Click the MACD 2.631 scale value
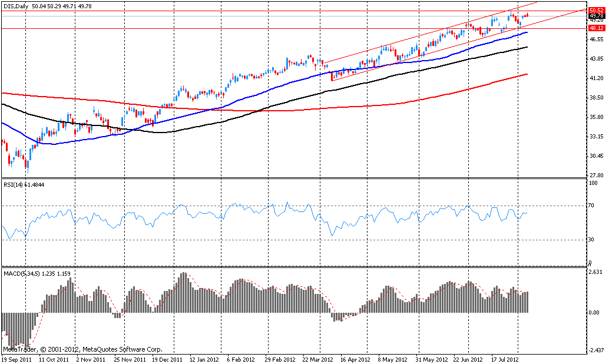 [597, 272]
